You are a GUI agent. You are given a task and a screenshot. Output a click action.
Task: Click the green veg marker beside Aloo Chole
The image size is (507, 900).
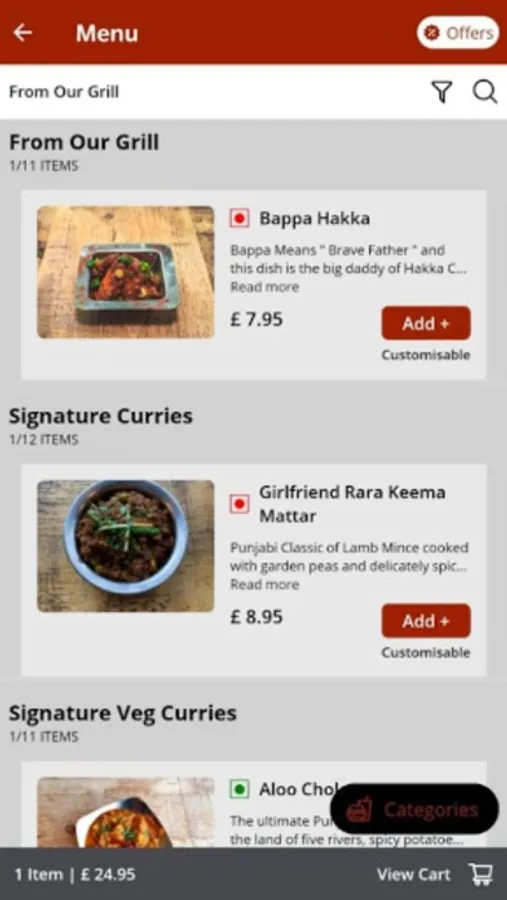coord(239,789)
